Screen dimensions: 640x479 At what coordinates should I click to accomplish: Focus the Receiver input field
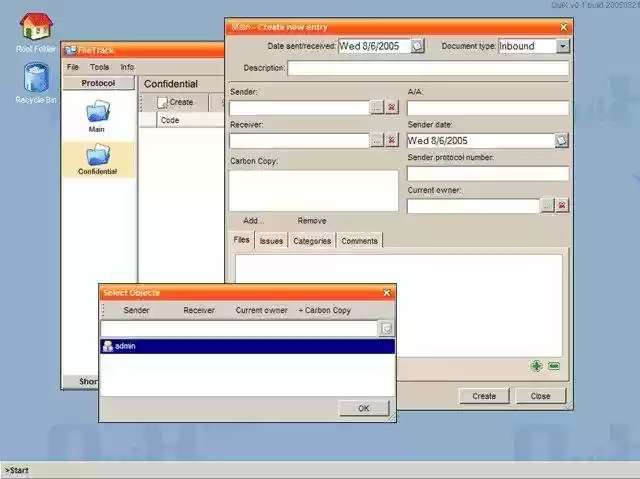[299, 140]
